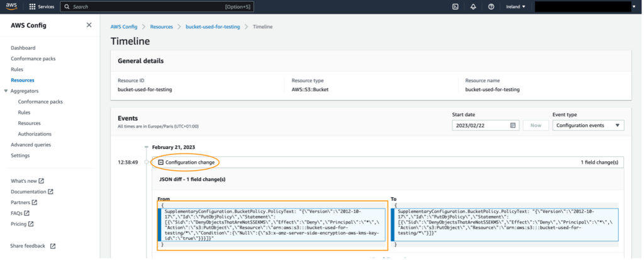Viewport: 644px width, 260px height.
Task: Open Authorizations under Aggregators
Action: [x=35, y=134]
